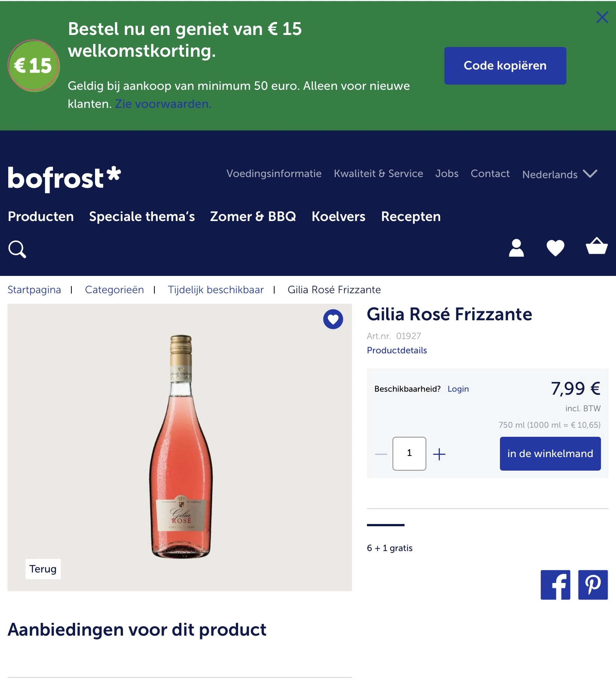
Task: Toggle favorite heart on product image
Action: point(333,319)
